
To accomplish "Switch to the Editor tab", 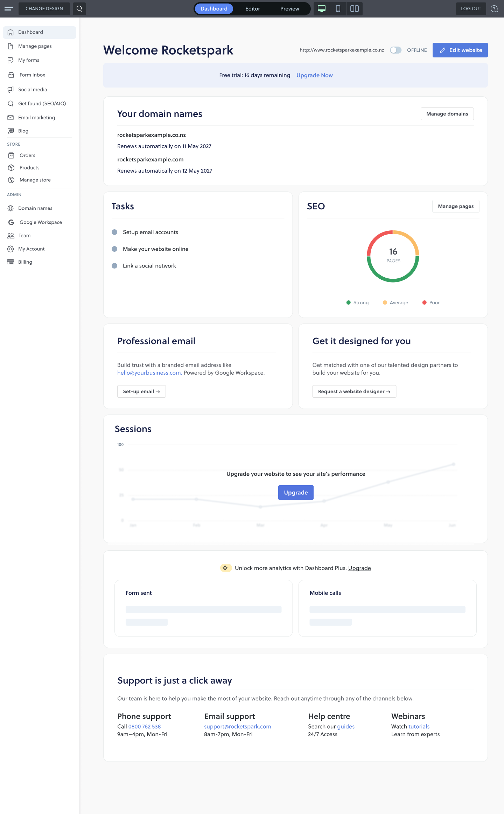I will 253,8.
